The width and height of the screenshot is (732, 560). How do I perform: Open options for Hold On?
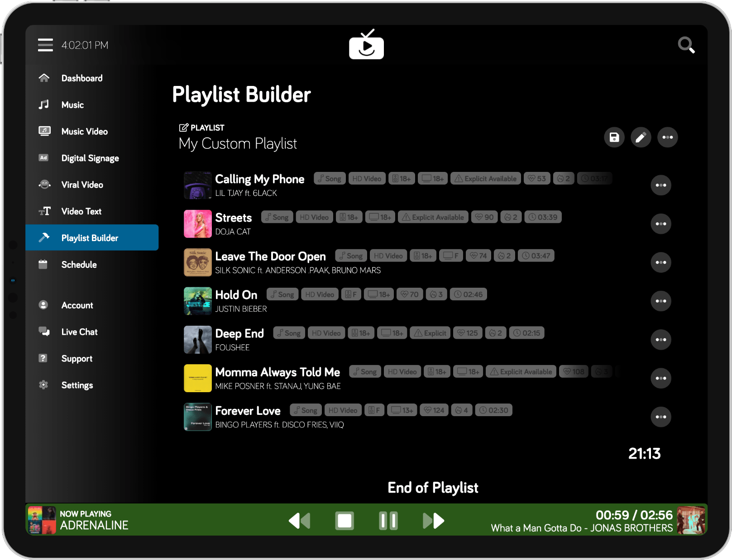click(661, 301)
